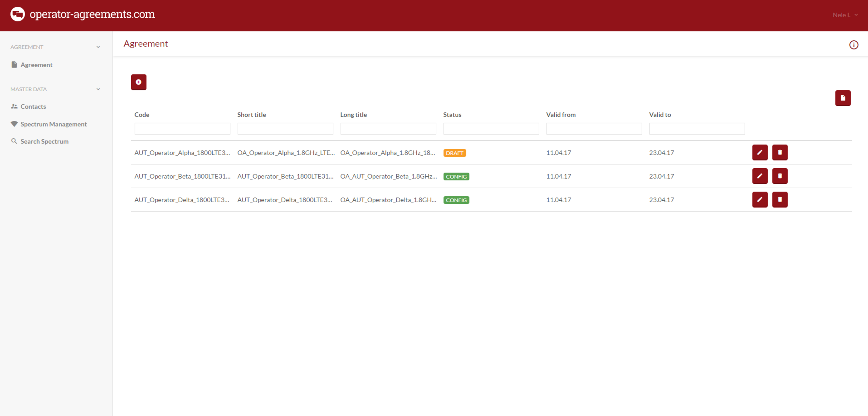The height and width of the screenshot is (416, 868).
Task: Edit the AUT_Operator_Beta agreement row
Action: pyautogui.click(x=759, y=176)
